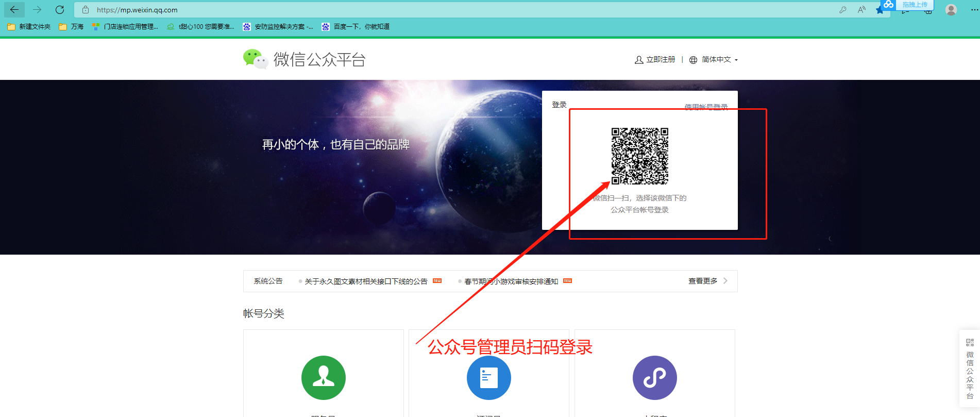This screenshot has height=417, width=980.
Task: Switch to 使用帐号登录 account login
Action: coord(706,107)
